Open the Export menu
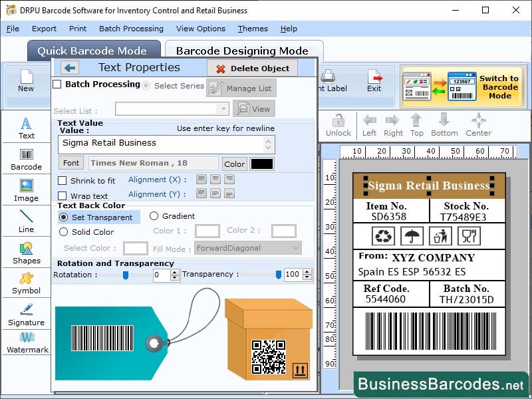Screen dimensions: 532x399 coord(44,29)
